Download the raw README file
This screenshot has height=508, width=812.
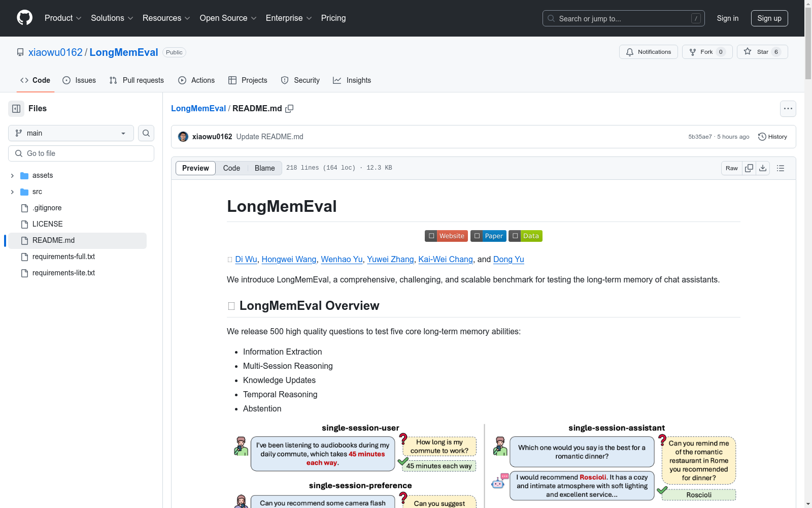click(x=763, y=168)
